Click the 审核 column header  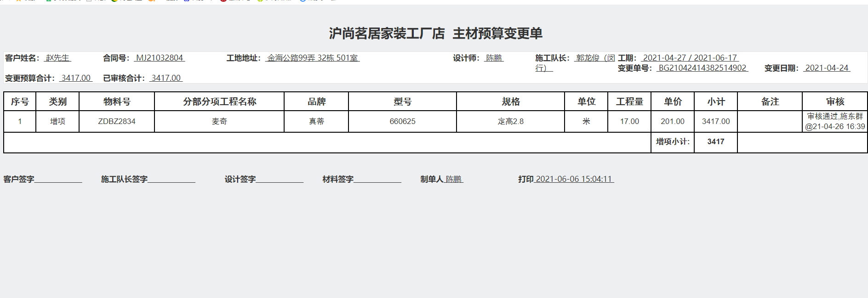tap(835, 101)
